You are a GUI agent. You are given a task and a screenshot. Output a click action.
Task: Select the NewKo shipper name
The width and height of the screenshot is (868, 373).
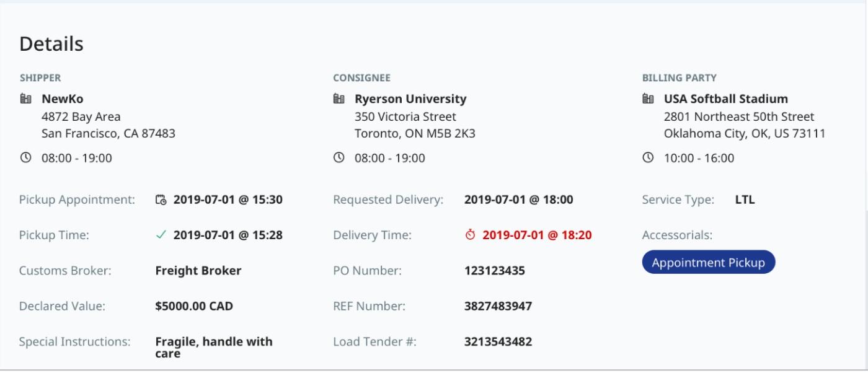[63, 99]
